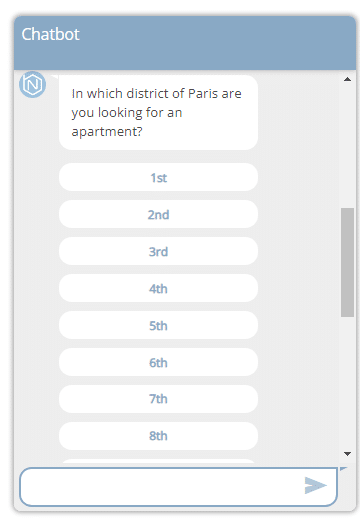Click the chatbot avatar logo
The image size is (360, 521).
pyautogui.click(x=32, y=84)
